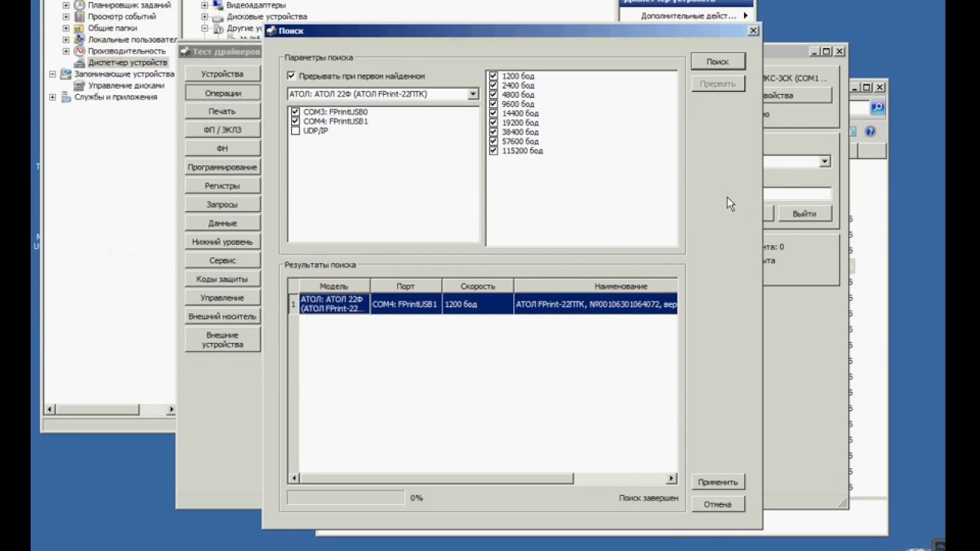
Task: Click the Локальные пользователи icon
Action: 79,39
